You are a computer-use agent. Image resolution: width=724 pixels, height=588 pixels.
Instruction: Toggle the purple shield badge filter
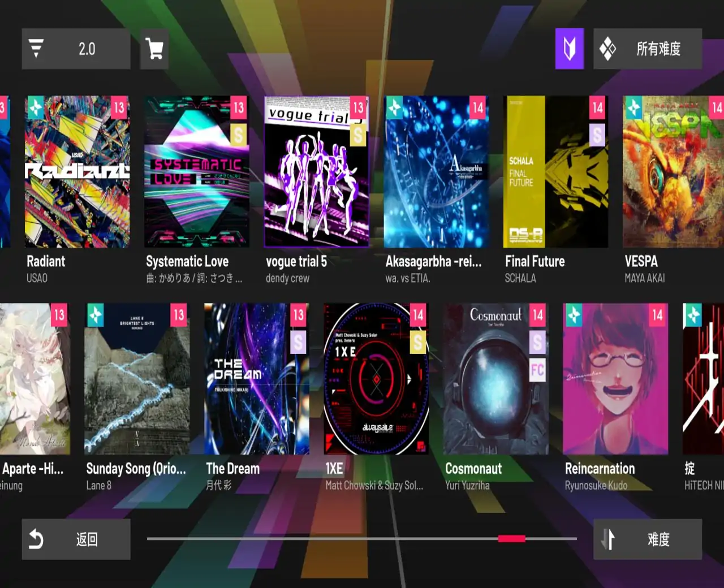[569, 49]
